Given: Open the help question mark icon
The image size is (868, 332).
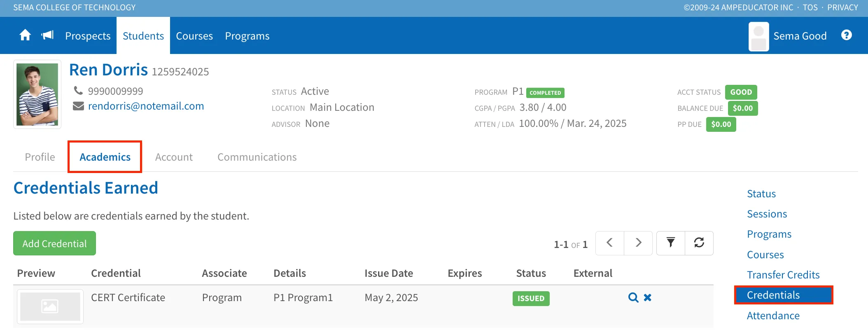Looking at the screenshot, I should click(847, 35).
